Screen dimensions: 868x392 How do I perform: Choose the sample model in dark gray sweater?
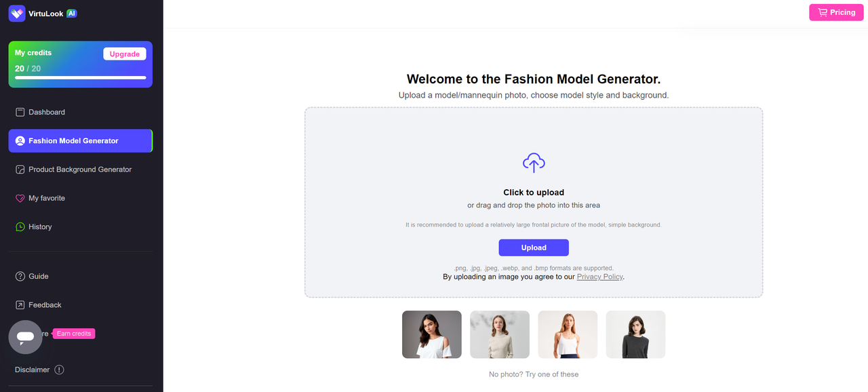(635, 334)
